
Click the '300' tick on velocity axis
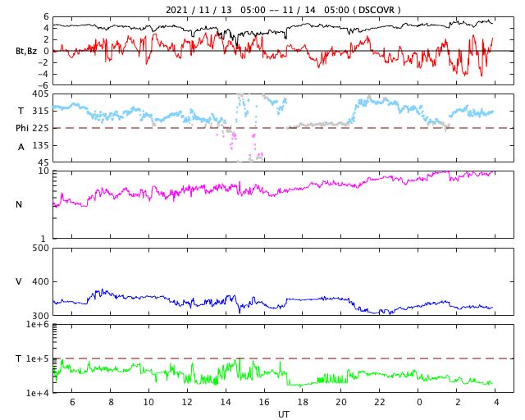(40, 316)
